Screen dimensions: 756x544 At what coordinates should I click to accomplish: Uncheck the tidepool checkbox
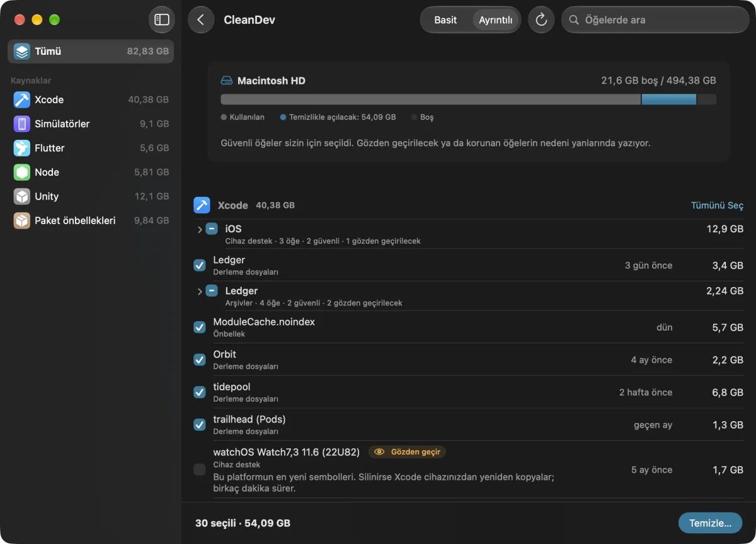200,392
